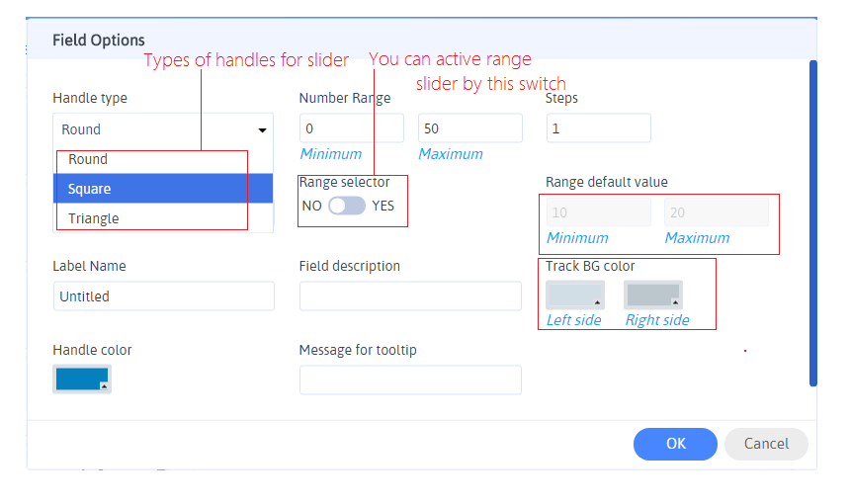Image resolution: width=850 pixels, height=504 pixels.
Task: Open the Left side track color picker
Action: click(575, 294)
